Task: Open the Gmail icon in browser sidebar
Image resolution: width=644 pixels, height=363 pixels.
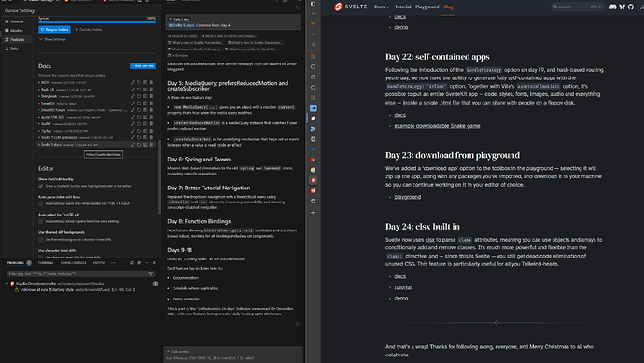Action: point(313,24)
